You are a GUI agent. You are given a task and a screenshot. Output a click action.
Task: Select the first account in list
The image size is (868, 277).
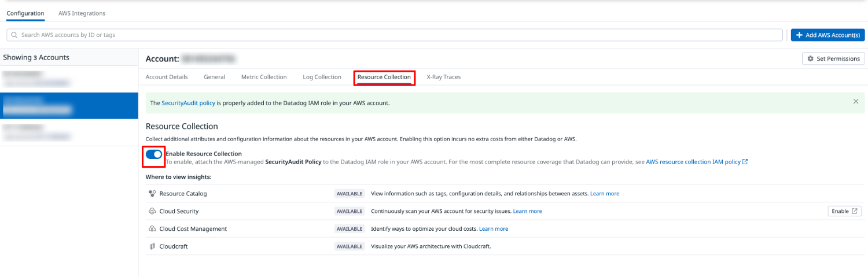point(69,79)
